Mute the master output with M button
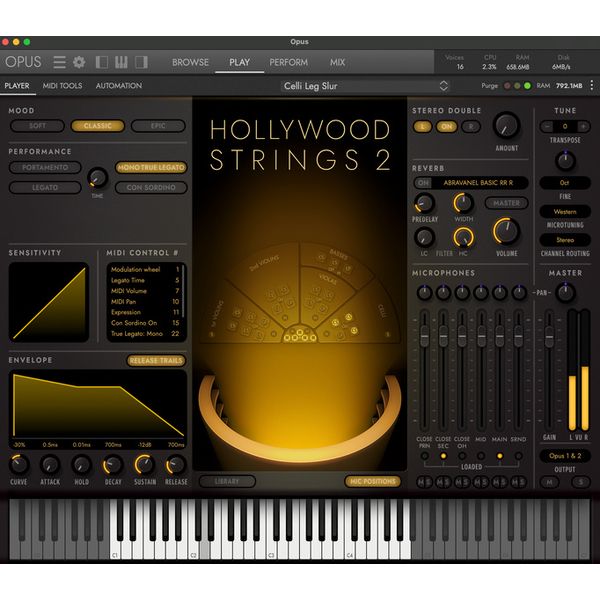 [x=549, y=482]
